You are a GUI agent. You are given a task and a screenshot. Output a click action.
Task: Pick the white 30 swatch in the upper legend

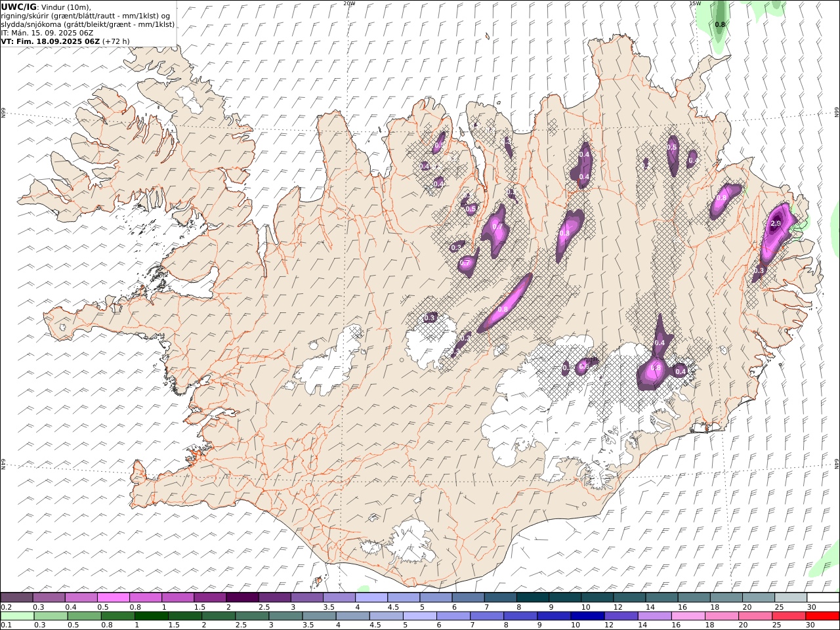[x=823, y=597]
